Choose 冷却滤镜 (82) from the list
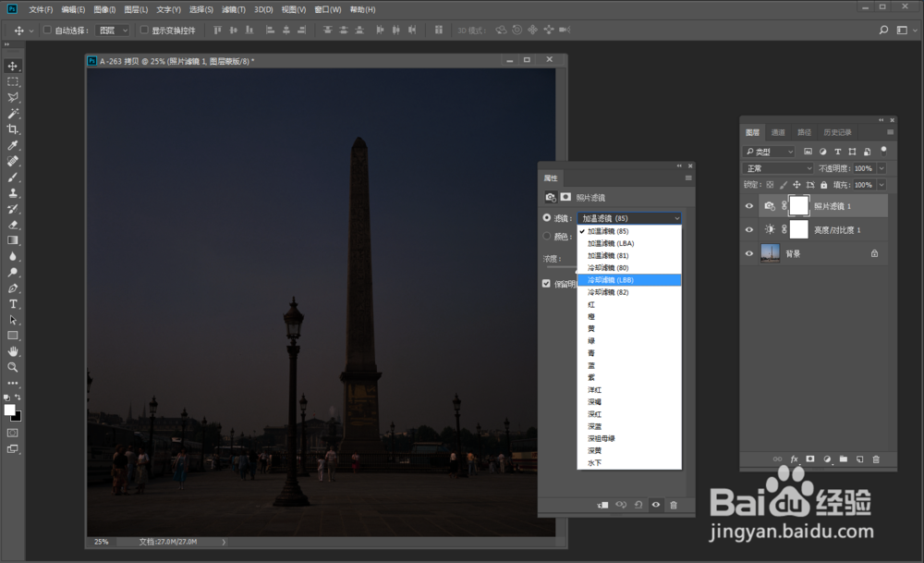The image size is (924, 563). coord(629,292)
